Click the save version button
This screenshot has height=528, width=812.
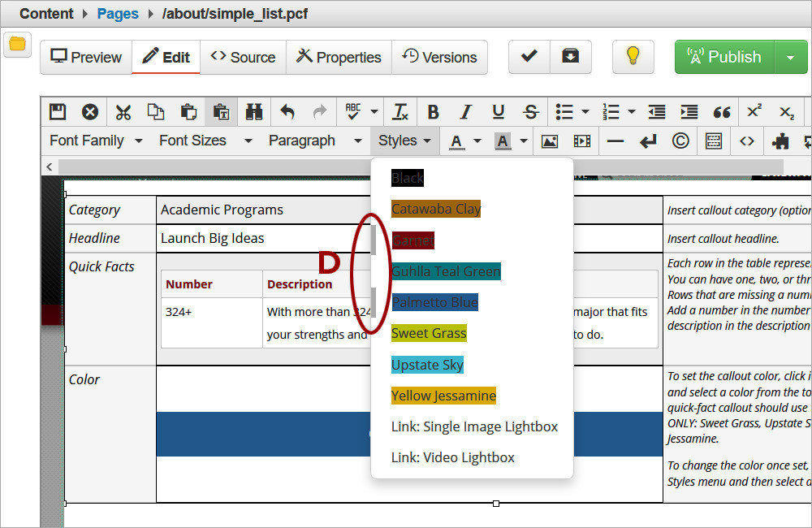[x=571, y=57]
